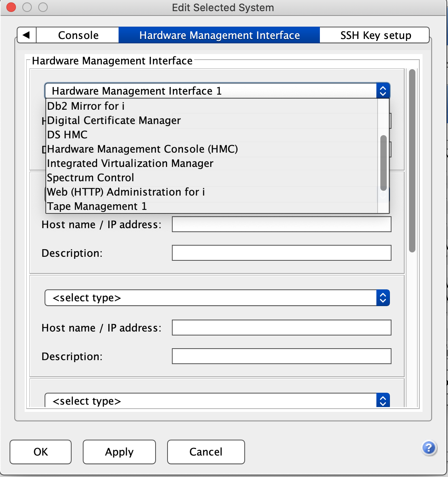
Task: Select the Hardware Management Interface tab
Action: click(x=219, y=35)
